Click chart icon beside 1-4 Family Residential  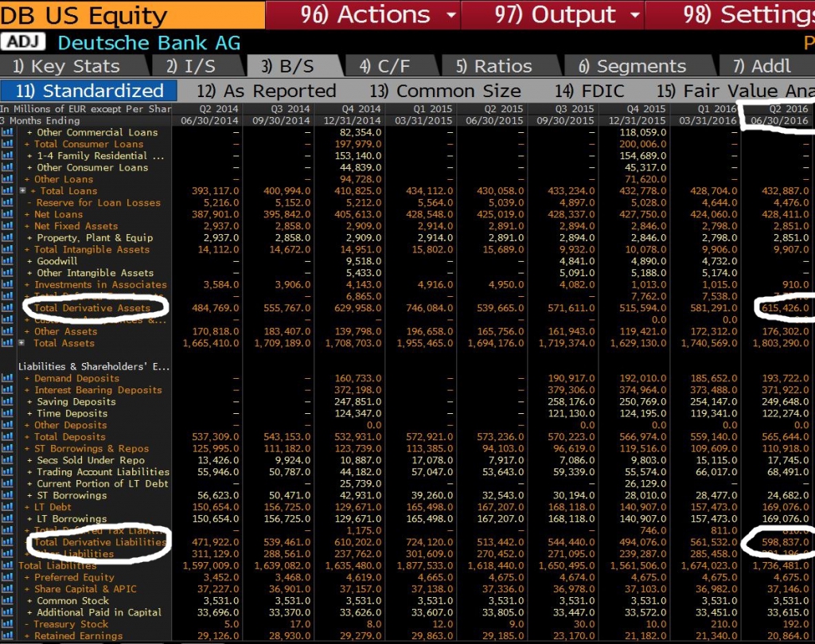[x=7, y=155]
